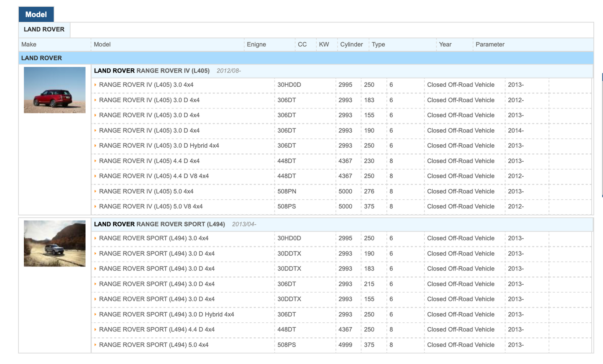Click arrow icon beside RANGE ROVER IV 5.0 4x4
This screenshot has height=364, width=603.
tap(95, 191)
